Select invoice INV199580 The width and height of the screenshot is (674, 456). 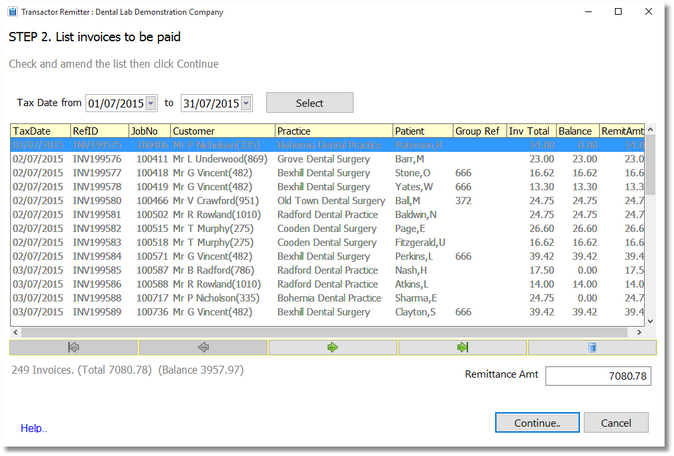[x=328, y=201]
